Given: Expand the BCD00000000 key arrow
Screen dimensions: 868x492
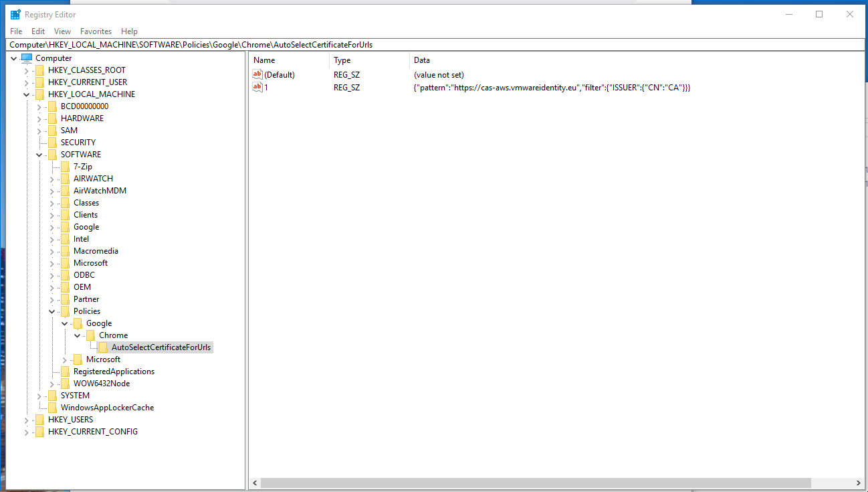Looking at the screenshot, I should tap(39, 106).
